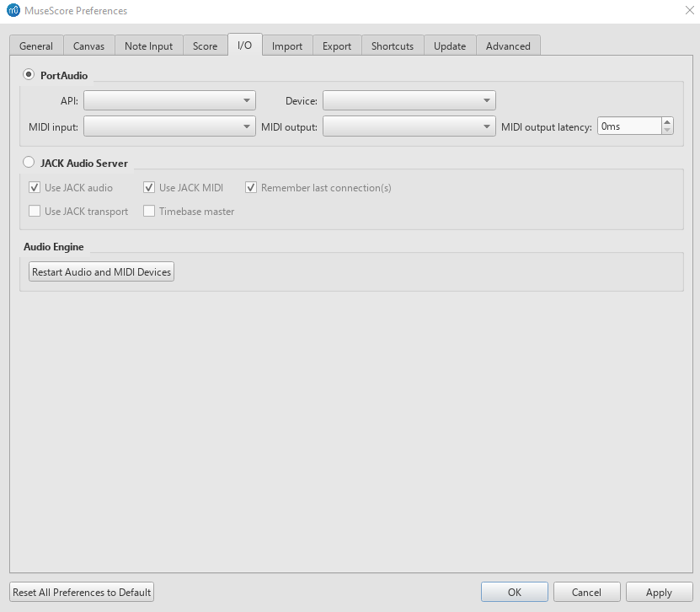Switch to the Shortcuts tab
The width and height of the screenshot is (700, 612).
[392, 46]
